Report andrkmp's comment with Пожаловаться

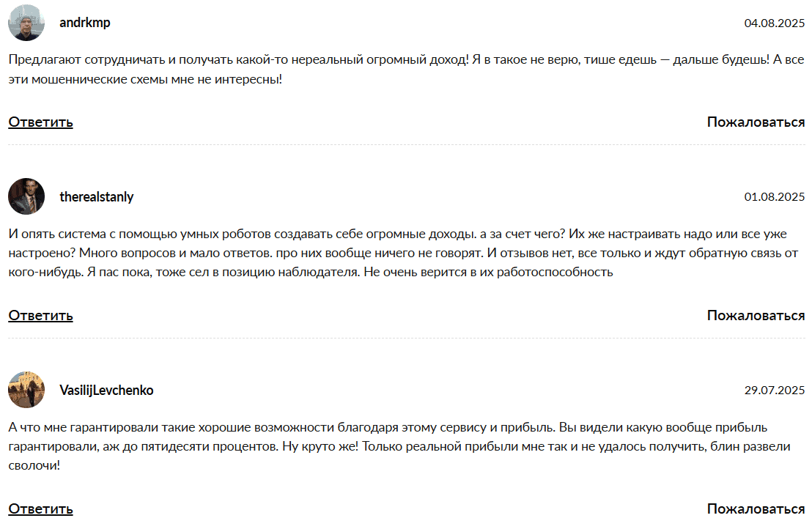pos(756,122)
